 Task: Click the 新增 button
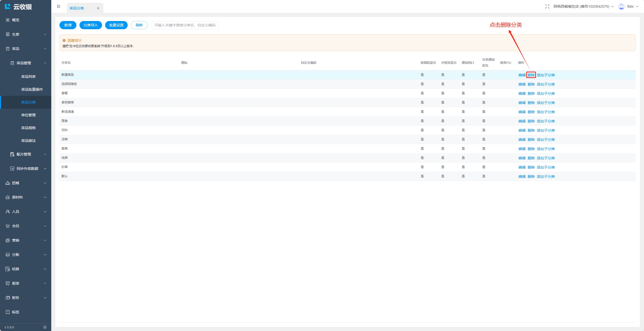pos(68,25)
